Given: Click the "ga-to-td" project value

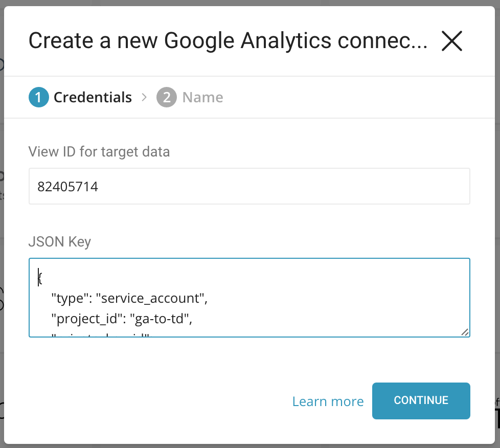Looking at the screenshot, I should pos(161,320).
